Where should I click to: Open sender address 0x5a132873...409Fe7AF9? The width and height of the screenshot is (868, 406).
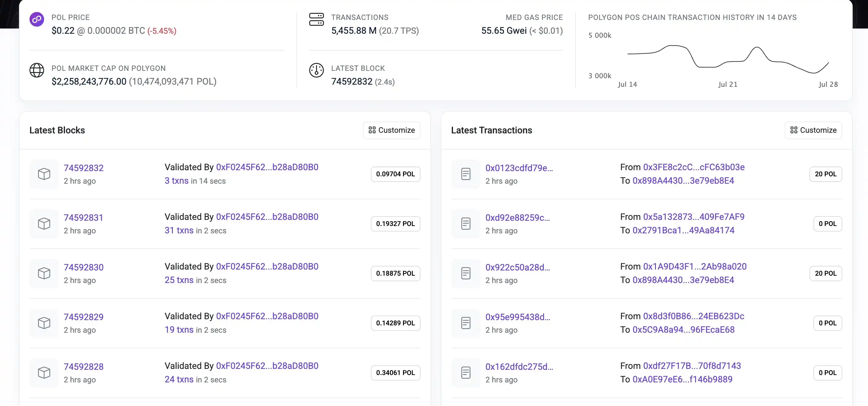[x=694, y=217]
